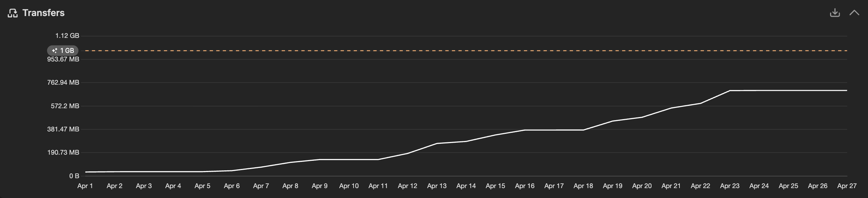Viewport: 868px width, 198px height.
Task: Click the white line's point above Apr 23
Action: pos(730,90)
